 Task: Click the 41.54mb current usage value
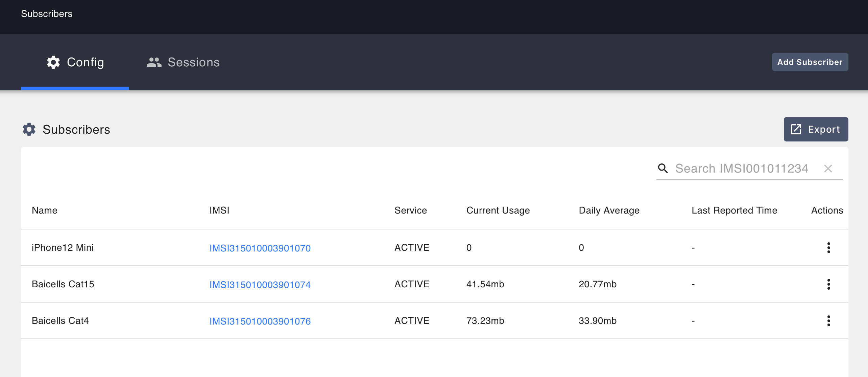(485, 284)
